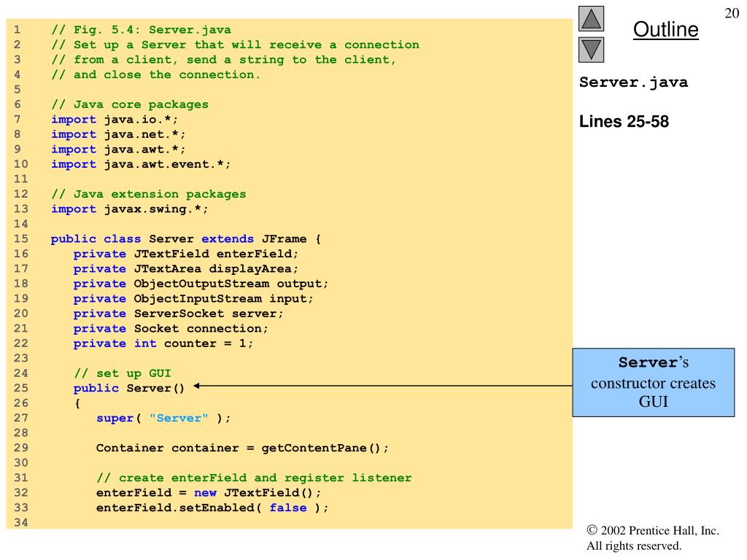This screenshot has height=560, width=747.
Task: Click the down arrow navigation button
Action: click(591, 50)
